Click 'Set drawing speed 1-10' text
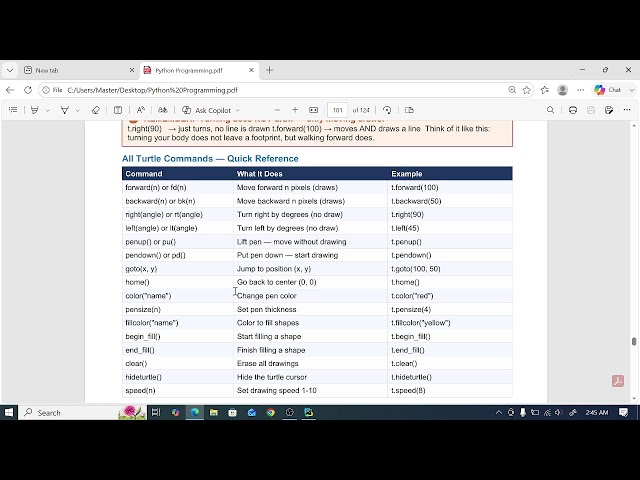 pyautogui.click(x=277, y=391)
